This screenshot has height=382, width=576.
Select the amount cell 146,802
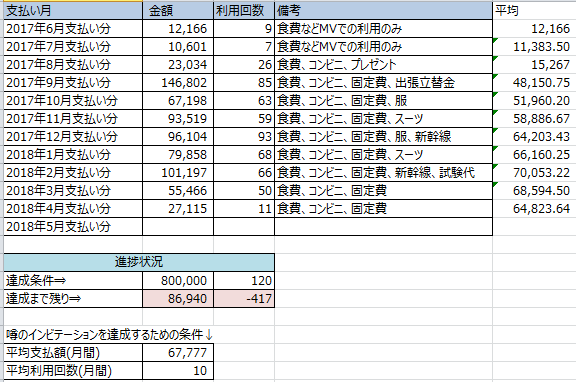(x=178, y=83)
